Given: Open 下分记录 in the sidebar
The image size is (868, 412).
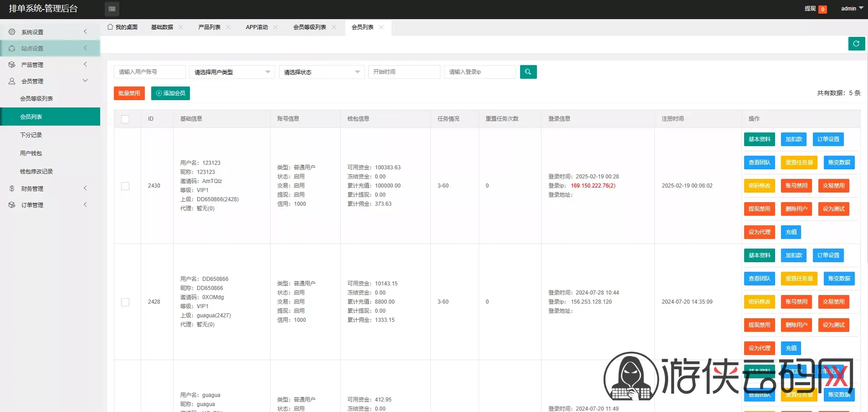Looking at the screenshot, I should click(31, 135).
